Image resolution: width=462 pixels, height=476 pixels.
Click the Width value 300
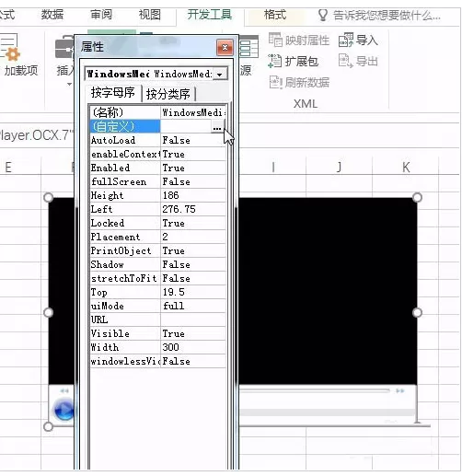(193, 347)
